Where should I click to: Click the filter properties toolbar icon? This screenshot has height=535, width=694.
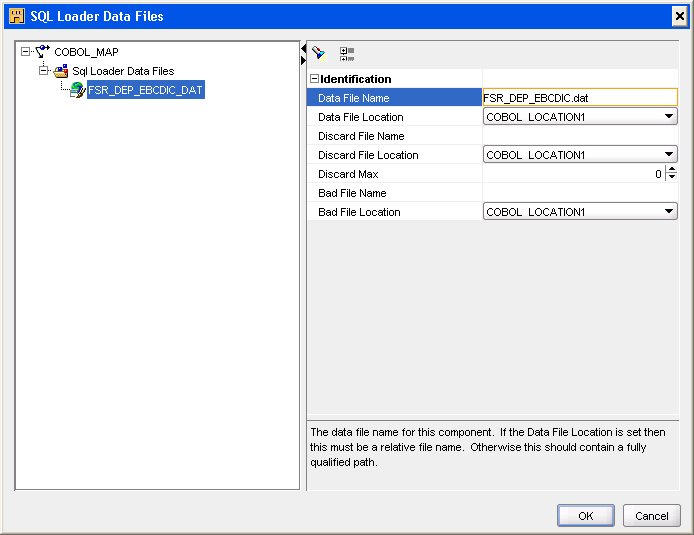tap(319, 53)
